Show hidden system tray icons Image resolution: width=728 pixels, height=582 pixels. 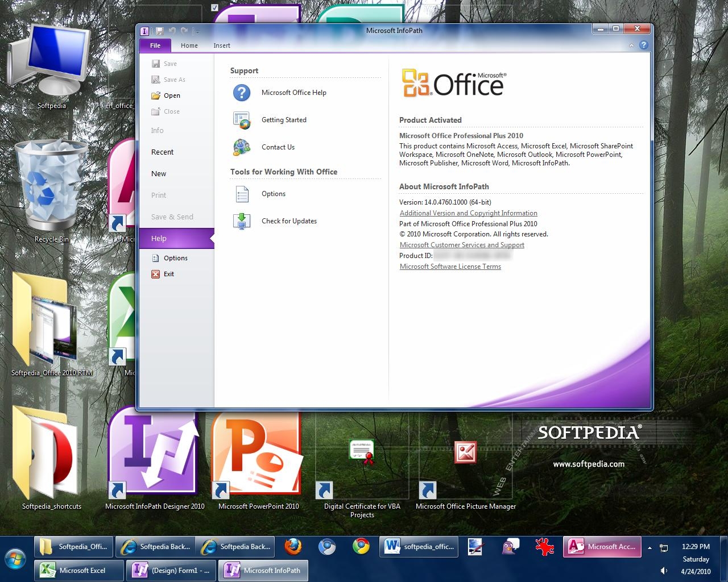(x=650, y=548)
